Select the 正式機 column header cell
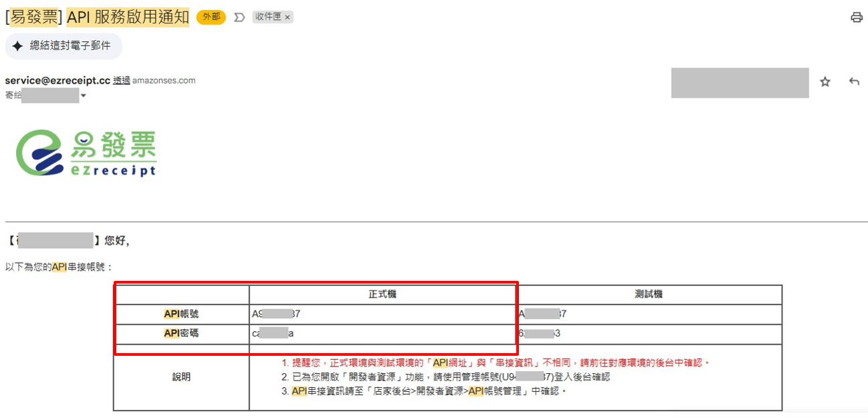 (x=383, y=294)
